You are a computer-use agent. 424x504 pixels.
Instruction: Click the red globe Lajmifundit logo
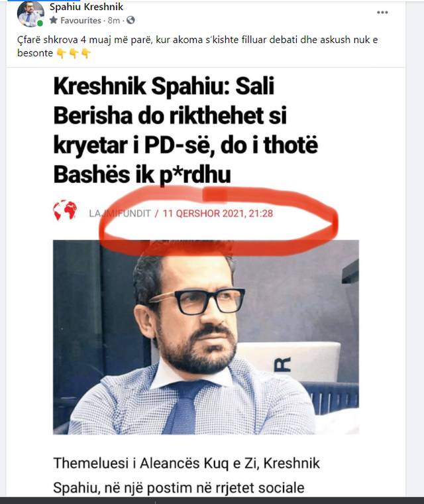pos(65,210)
